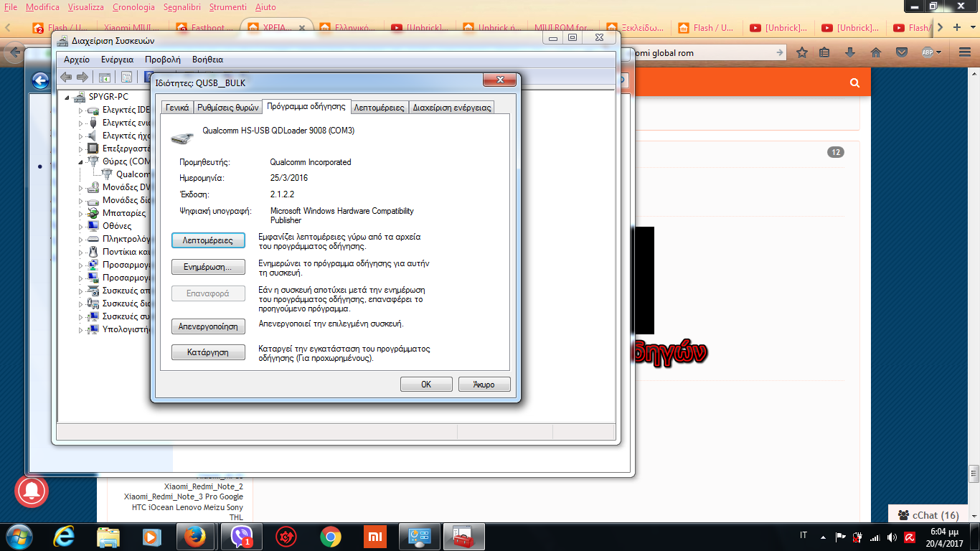The image size is (980, 551).
Task: Click the red notification bell icon
Action: 31,491
